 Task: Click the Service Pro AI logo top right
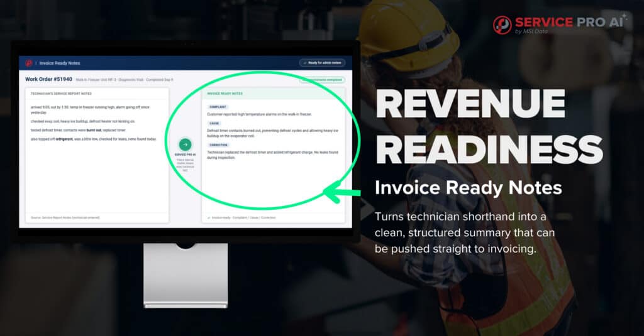(560, 24)
